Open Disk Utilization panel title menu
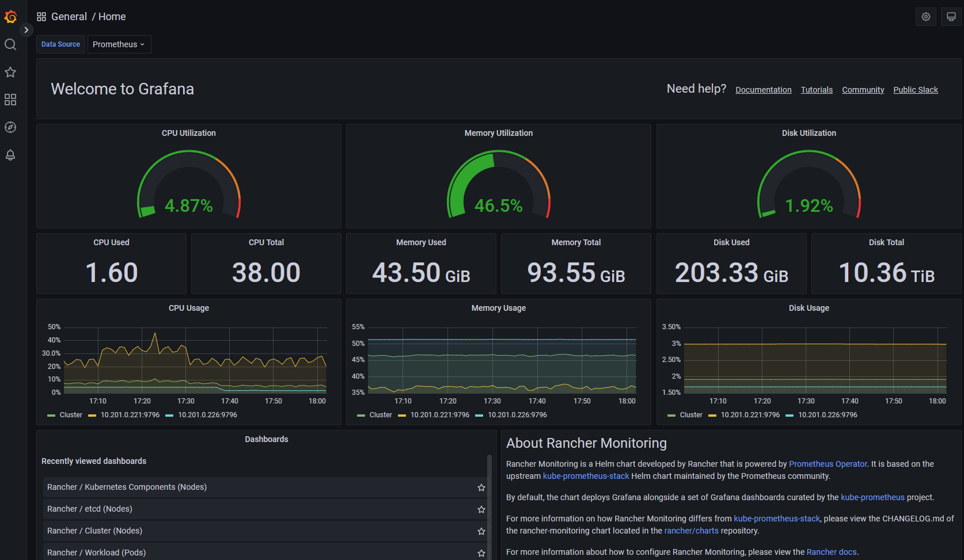This screenshot has width=964, height=560. click(x=809, y=133)
